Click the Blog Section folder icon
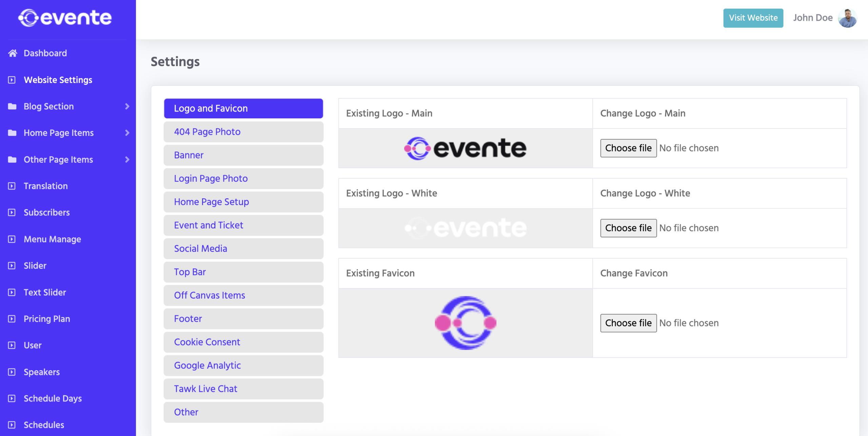868x436 pixels. pyautogui.click(x=12, y=106)
